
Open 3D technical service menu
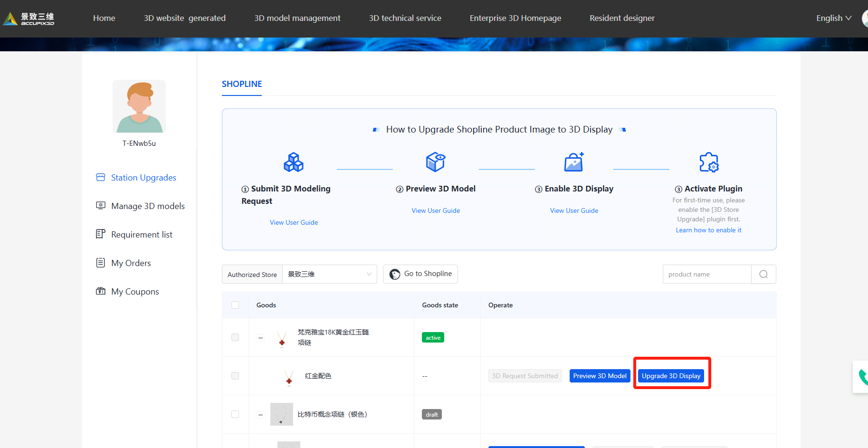tap(405, 18)
